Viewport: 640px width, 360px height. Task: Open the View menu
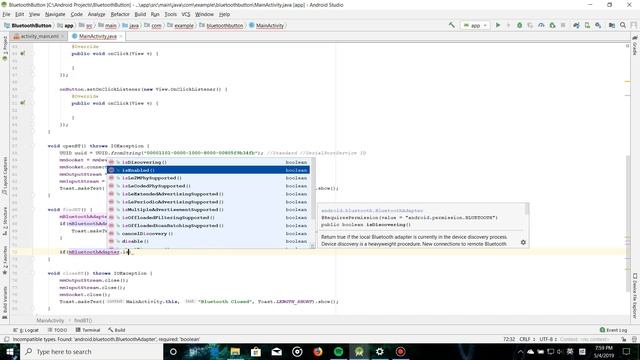tap(34, 14)
